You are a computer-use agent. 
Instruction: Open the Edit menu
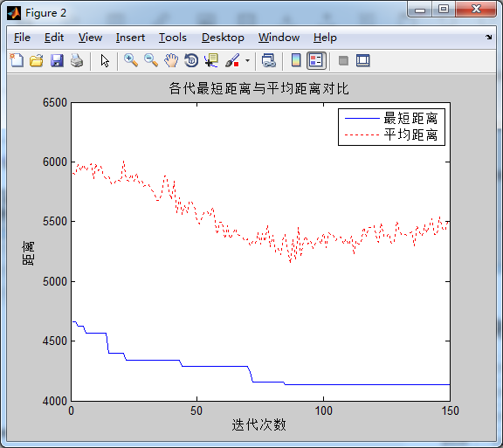click(54, 38)
